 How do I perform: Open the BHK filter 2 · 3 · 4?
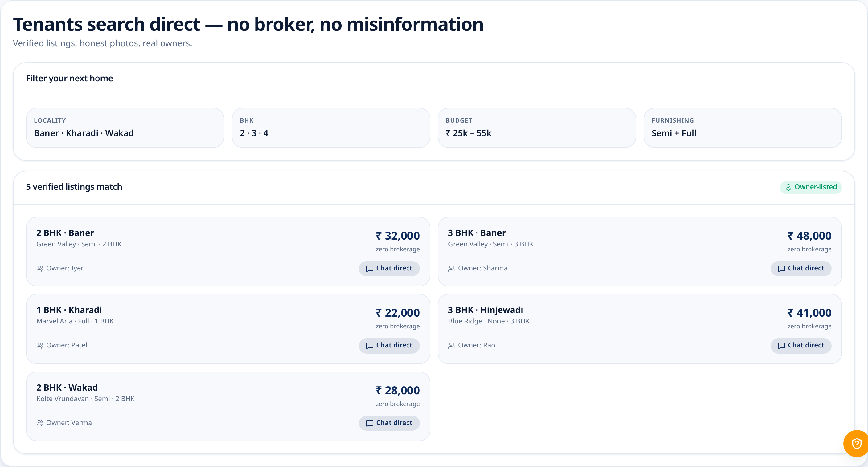pyautogui.click(x=331, y=128)
